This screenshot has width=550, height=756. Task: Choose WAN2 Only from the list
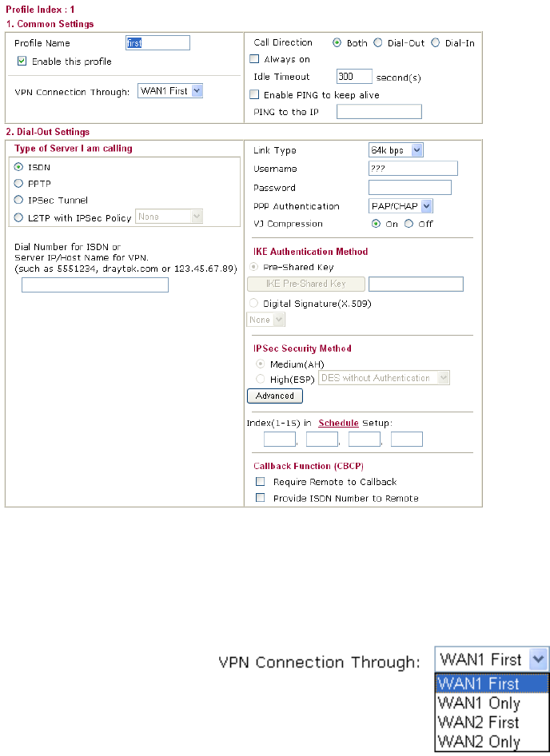(x=492, y=741)
